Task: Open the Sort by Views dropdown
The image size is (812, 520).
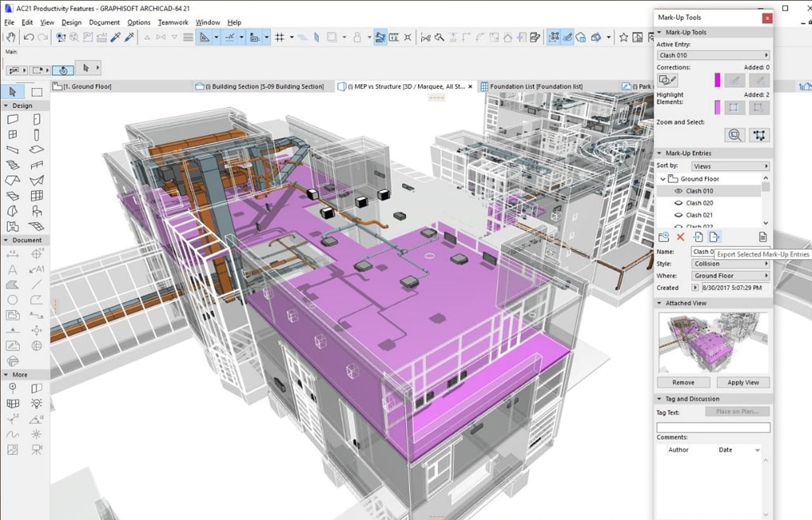Action: pyautogui.click(x=730, y=166)
